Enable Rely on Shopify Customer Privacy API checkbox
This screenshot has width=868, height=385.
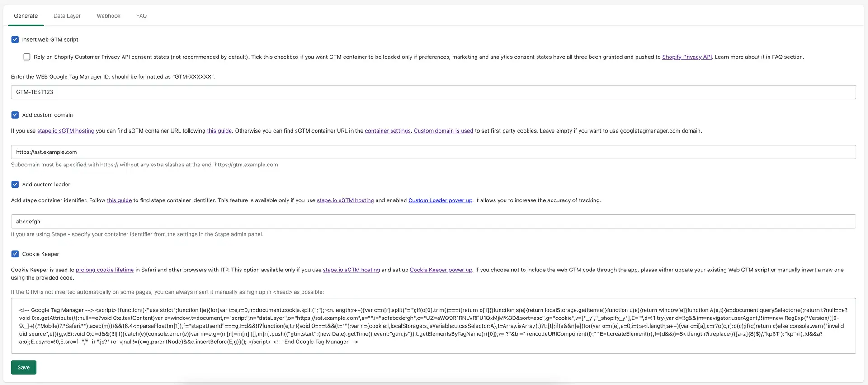pyautogui.click(x=27, y=57)
